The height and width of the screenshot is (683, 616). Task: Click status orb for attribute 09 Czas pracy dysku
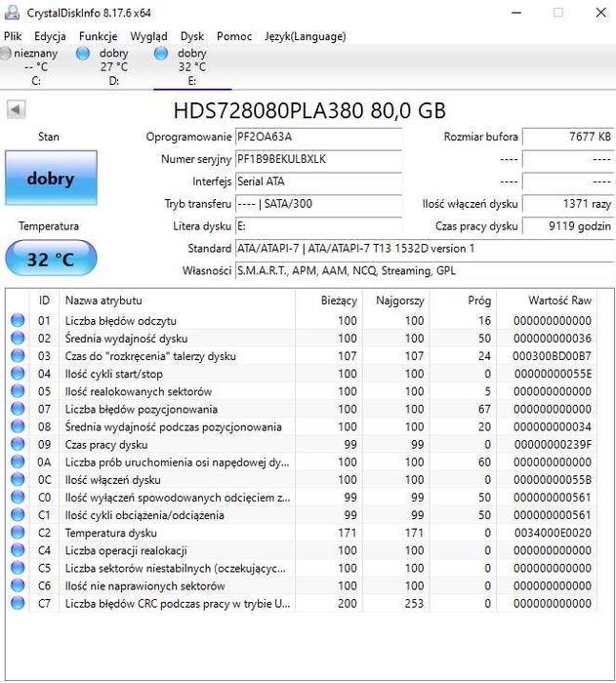(x=18, y=444)
